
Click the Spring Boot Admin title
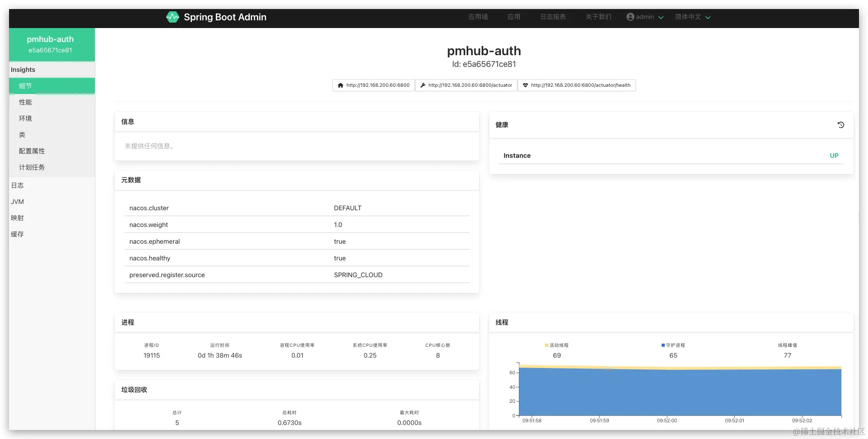(x=225, y=17)
